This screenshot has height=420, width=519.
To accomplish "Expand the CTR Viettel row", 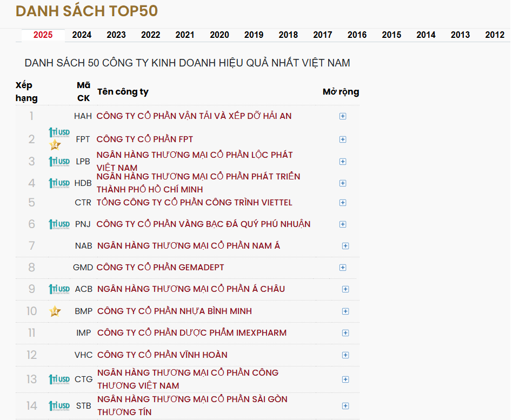I will pyautogui.click(x=343, y=203).
